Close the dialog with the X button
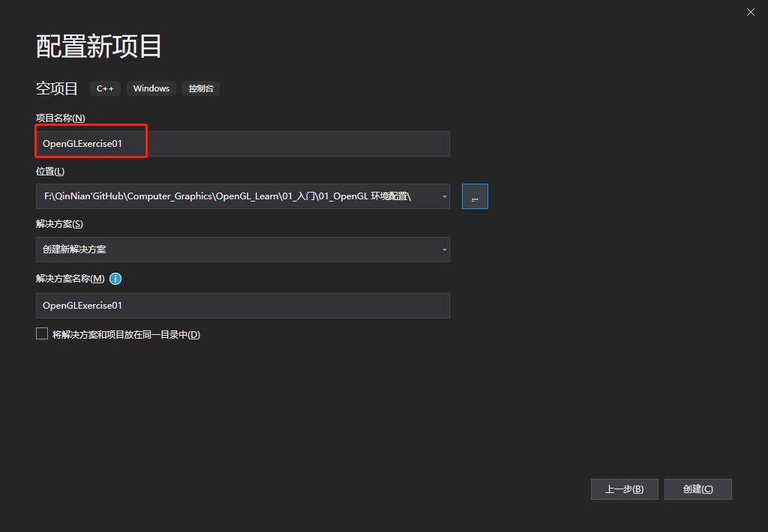This screenshot has height=532, width=768. tap(750, 12)
